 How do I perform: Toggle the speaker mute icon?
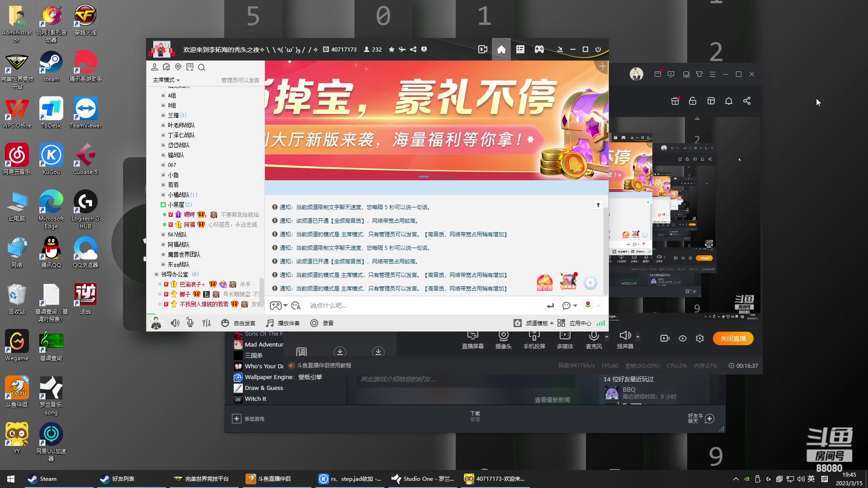coord(175,323)
